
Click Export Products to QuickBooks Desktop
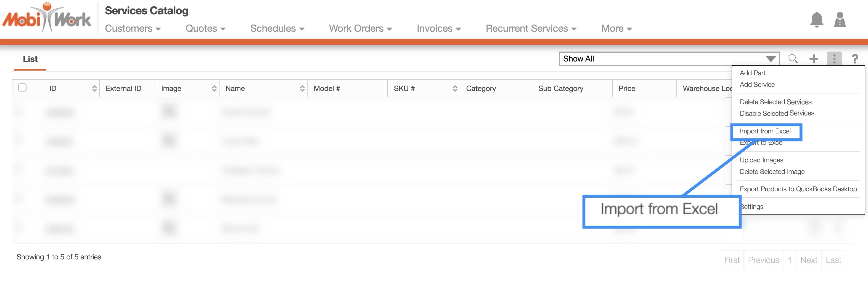[x=798, y=189]
